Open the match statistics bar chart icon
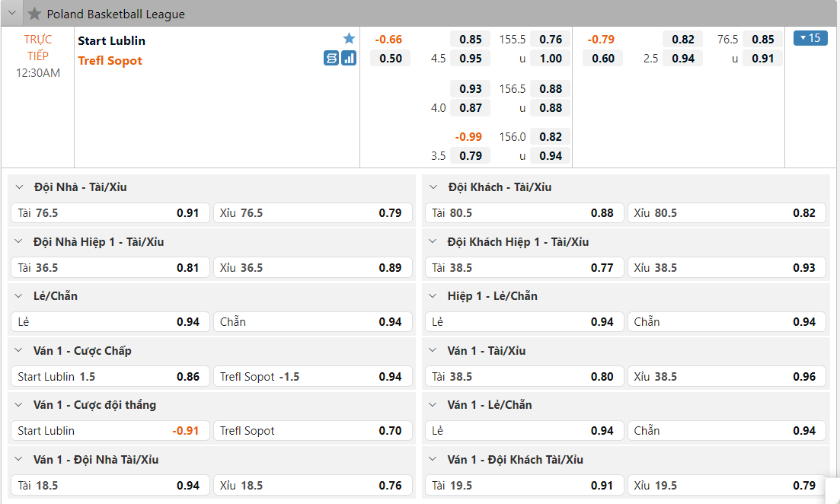840x504 pixels. click(x=349, y=58)
